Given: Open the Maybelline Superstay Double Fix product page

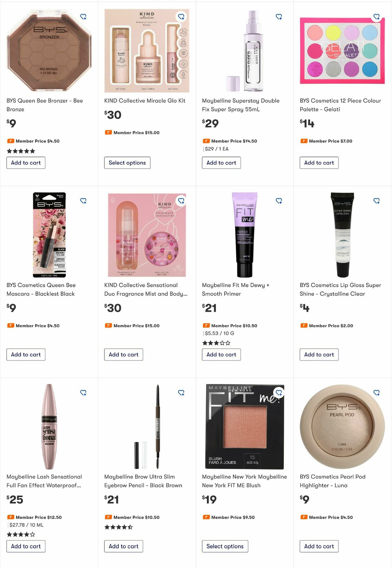Looking at the screenshot, I should [241, 105].
